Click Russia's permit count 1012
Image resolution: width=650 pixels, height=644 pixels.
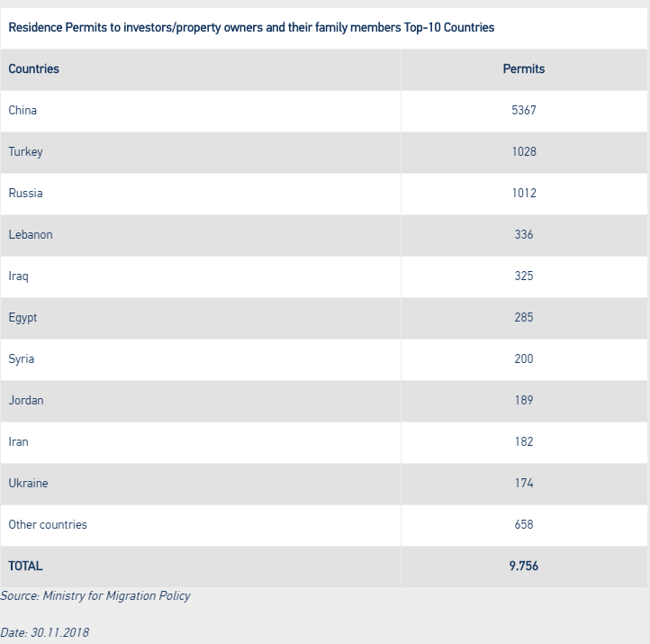(523, 193)
